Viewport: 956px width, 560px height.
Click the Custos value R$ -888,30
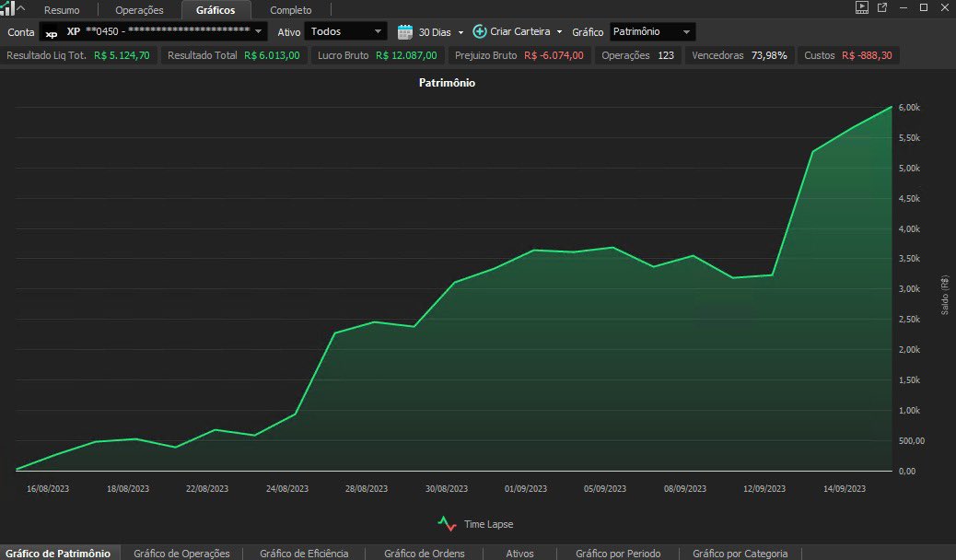(867, 55)
